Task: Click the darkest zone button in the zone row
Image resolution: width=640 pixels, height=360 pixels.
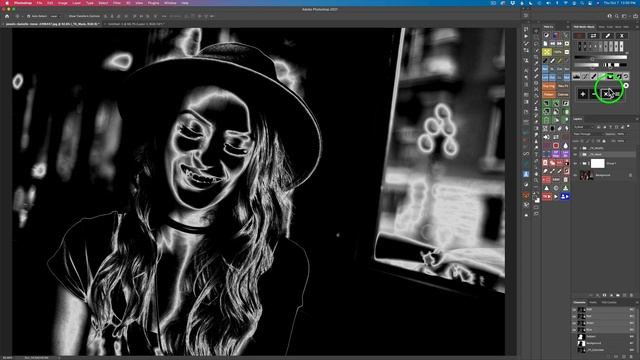Action: (580, 45)
